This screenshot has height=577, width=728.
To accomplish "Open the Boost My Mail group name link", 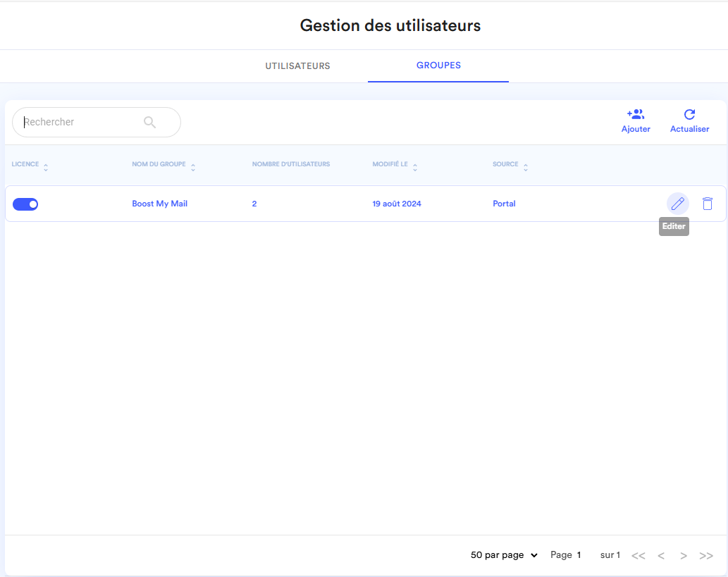I will point(160,204).
